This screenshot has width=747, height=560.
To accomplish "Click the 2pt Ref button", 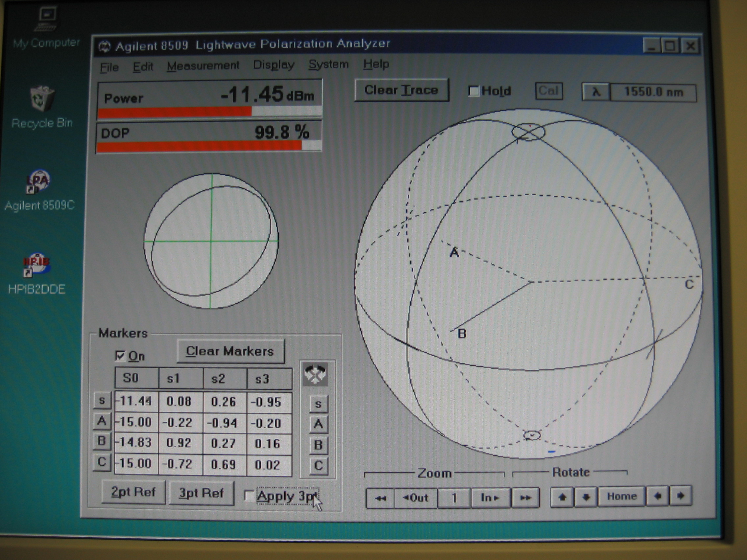I will click(x=133, y=492).
